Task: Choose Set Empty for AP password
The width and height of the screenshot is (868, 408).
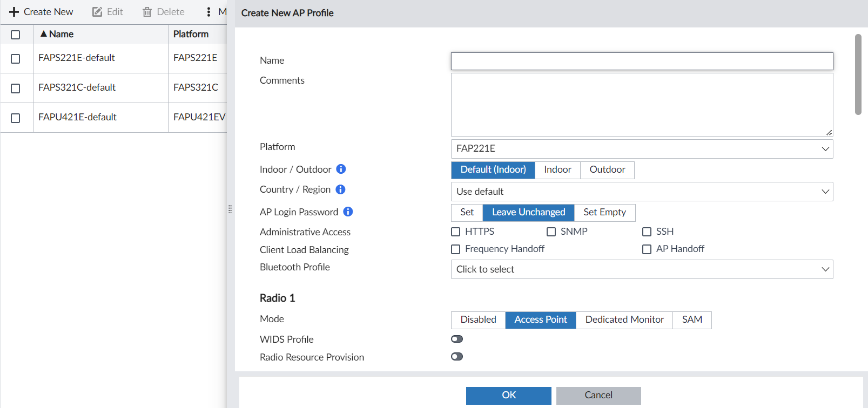Action: point(605,213)
